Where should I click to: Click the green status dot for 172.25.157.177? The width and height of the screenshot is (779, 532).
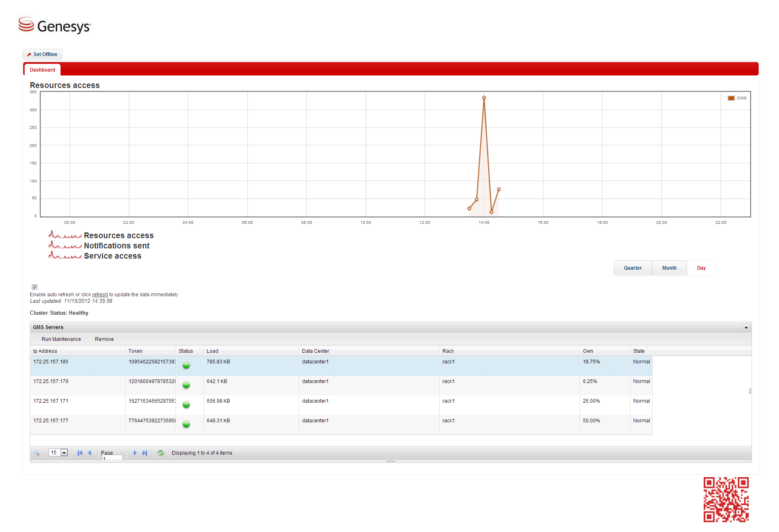pos(186,424)
